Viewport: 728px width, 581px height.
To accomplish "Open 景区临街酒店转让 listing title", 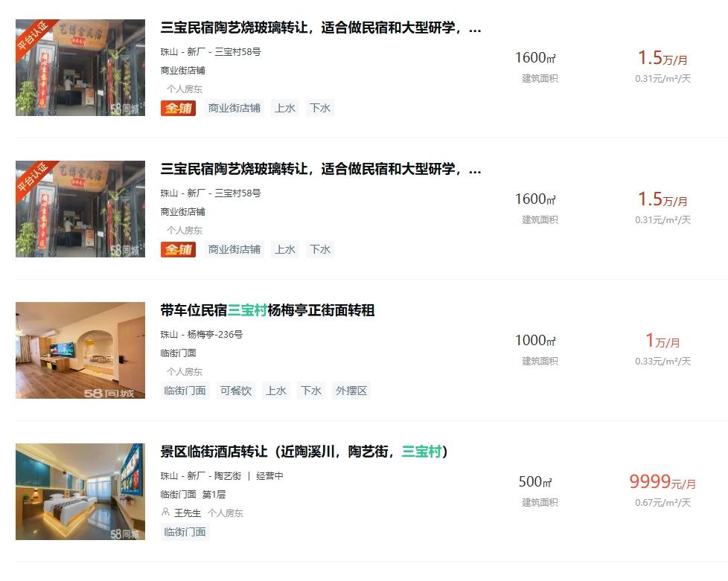I will pyautogui.click(x=304, y=452).
